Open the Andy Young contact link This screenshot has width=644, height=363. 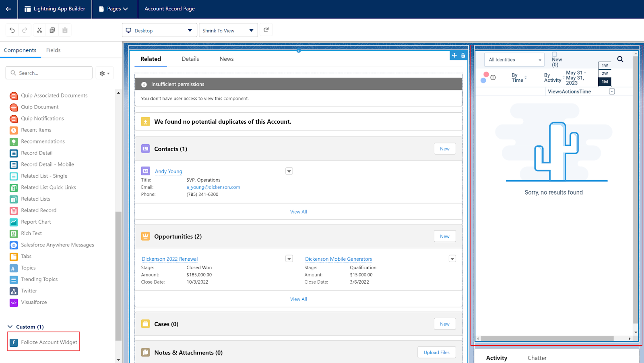pos(168,171)
